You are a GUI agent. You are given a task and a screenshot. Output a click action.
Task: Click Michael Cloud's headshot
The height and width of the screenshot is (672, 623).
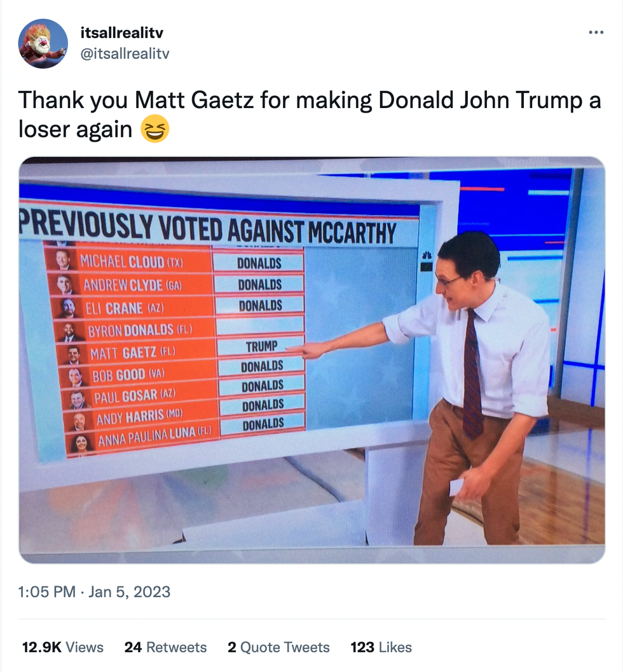pyautogui.click(x=62, y=259)
